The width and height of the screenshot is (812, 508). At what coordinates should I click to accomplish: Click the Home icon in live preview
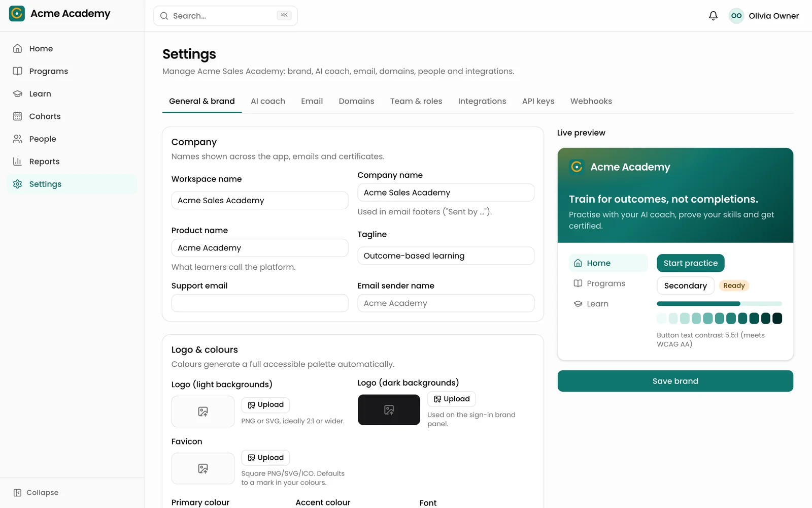[578, 263]
